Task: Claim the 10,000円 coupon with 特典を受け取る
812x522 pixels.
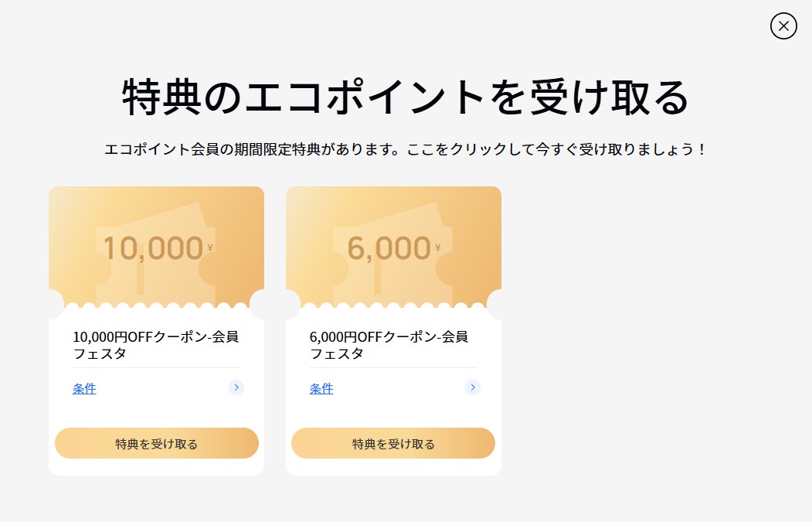Action: click(x=156, y=443)
